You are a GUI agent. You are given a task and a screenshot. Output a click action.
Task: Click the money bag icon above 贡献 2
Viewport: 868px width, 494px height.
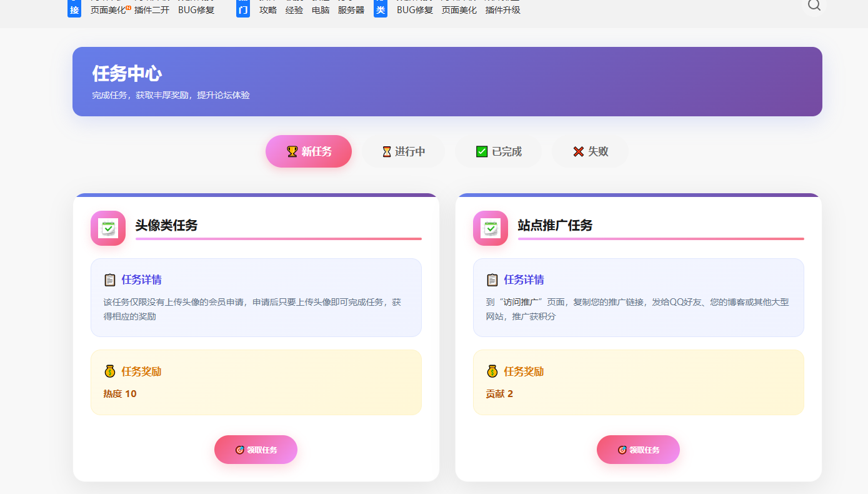click(492, 371)
